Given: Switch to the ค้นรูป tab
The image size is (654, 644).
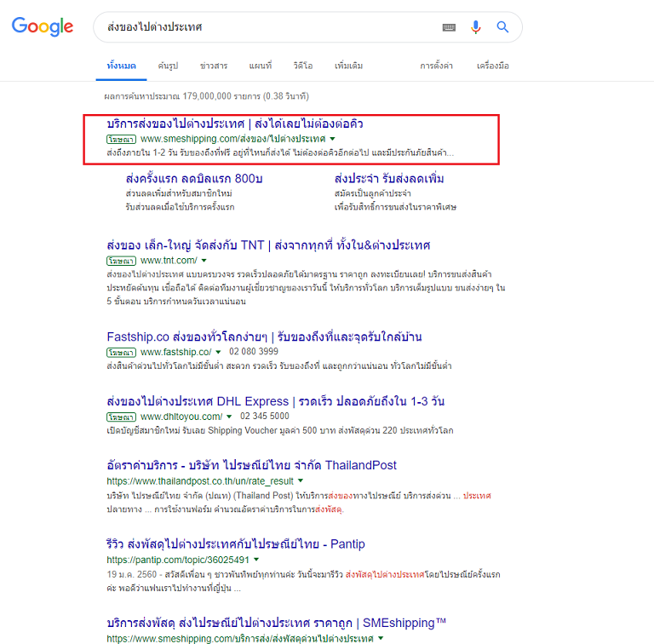Looking at the screenshot, I should pos(168,66).
